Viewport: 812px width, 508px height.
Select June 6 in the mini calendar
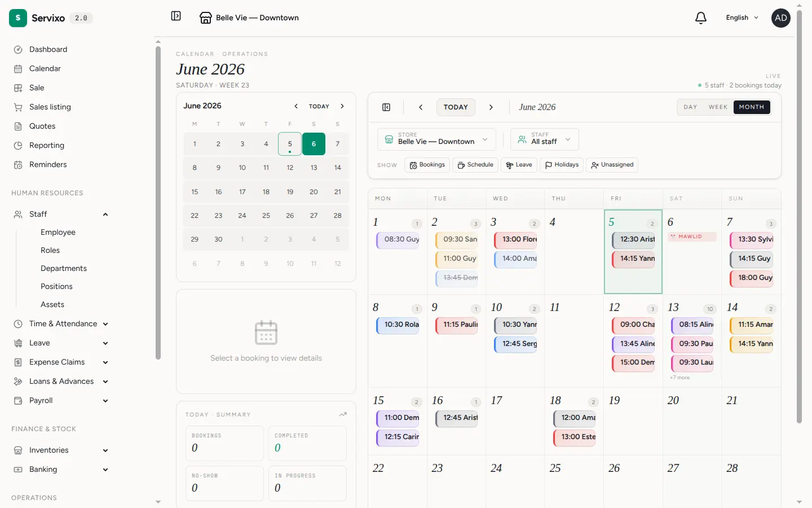point(314,144)
